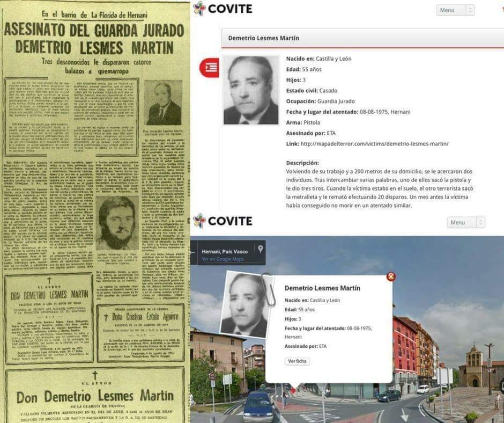Click the map pin icon beside Hernani

261,249
